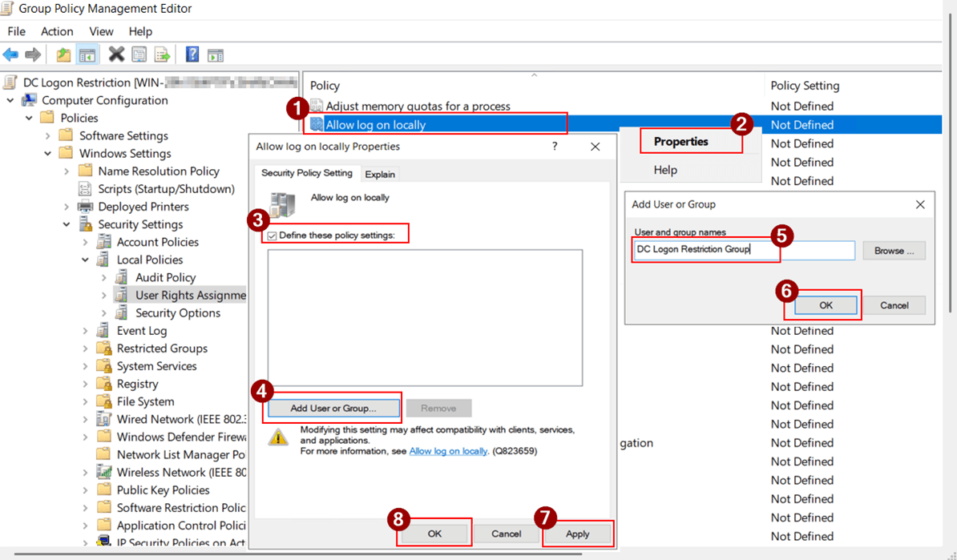The width and height of the screenshot is (957, 560).
Task: Collapse the Computer Configuration node
Action: 10,100
